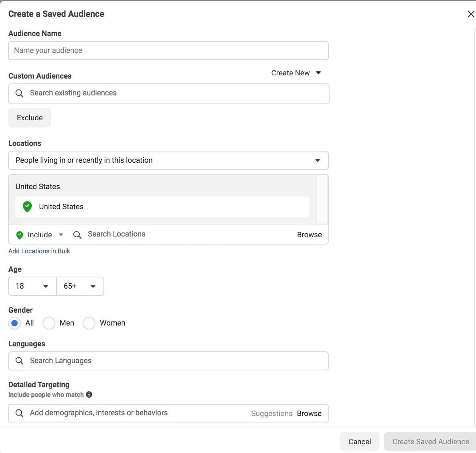Click the green United States location pin

click(27, 207)
